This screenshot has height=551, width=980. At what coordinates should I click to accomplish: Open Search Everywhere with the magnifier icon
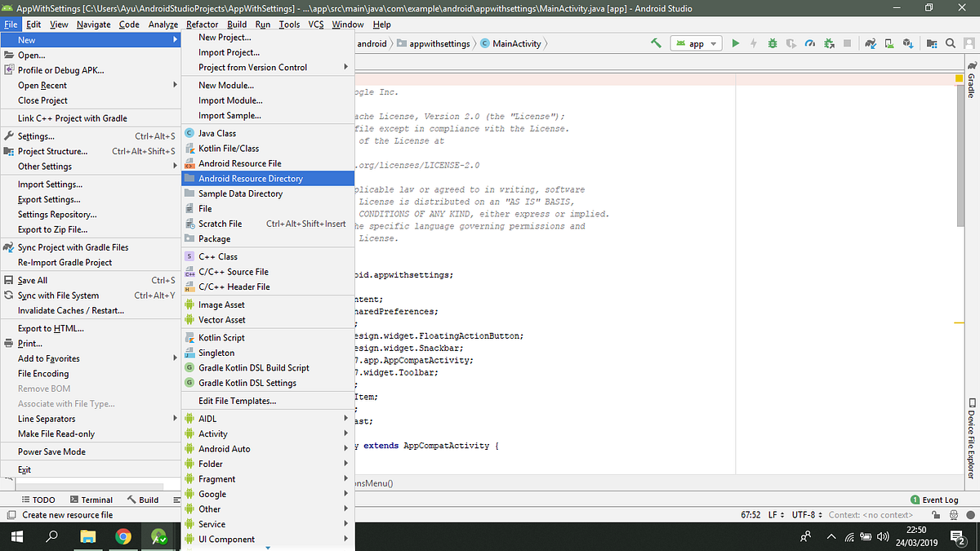coord(951,43)
